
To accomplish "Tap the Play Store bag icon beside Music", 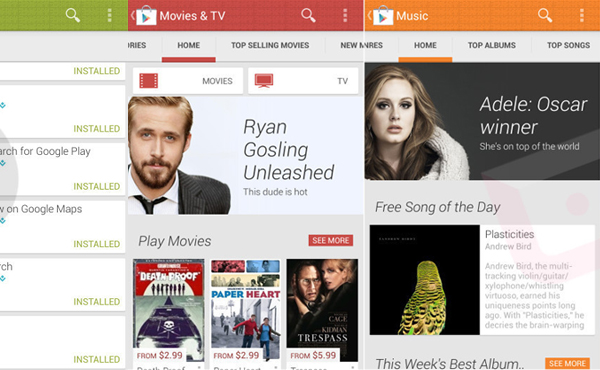I will coord(383,16).
